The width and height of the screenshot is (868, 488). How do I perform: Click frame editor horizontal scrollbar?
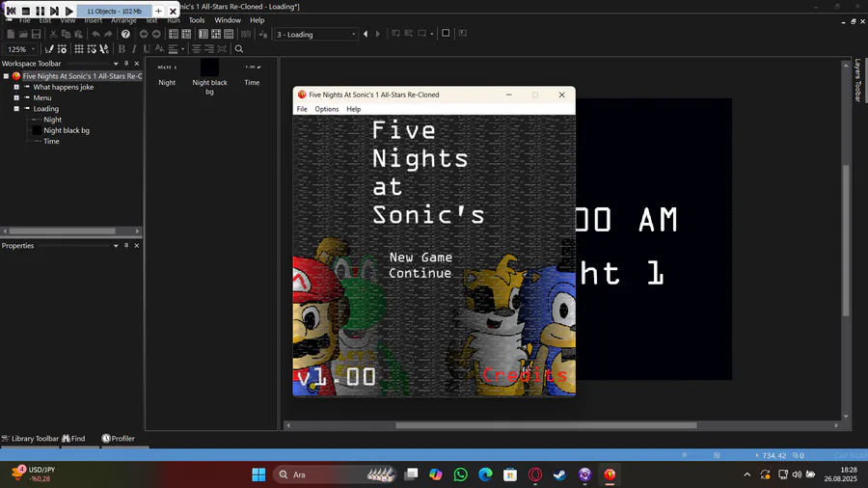click(546, 425)
